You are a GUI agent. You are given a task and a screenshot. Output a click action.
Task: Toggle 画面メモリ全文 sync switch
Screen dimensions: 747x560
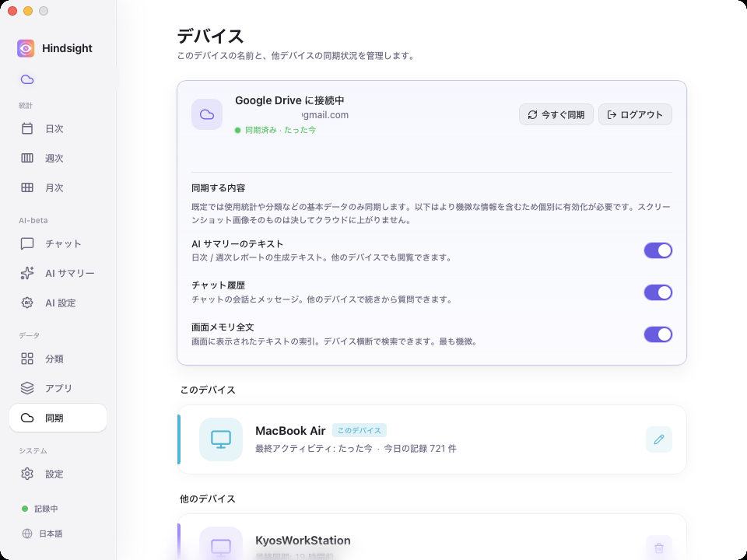[x=658, y=334]
